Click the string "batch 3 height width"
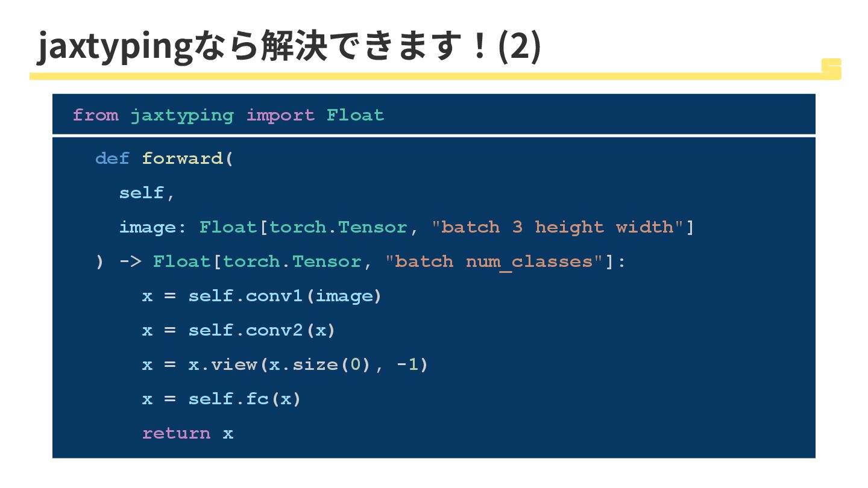The image size is (868, 488). tap(558, 227)
